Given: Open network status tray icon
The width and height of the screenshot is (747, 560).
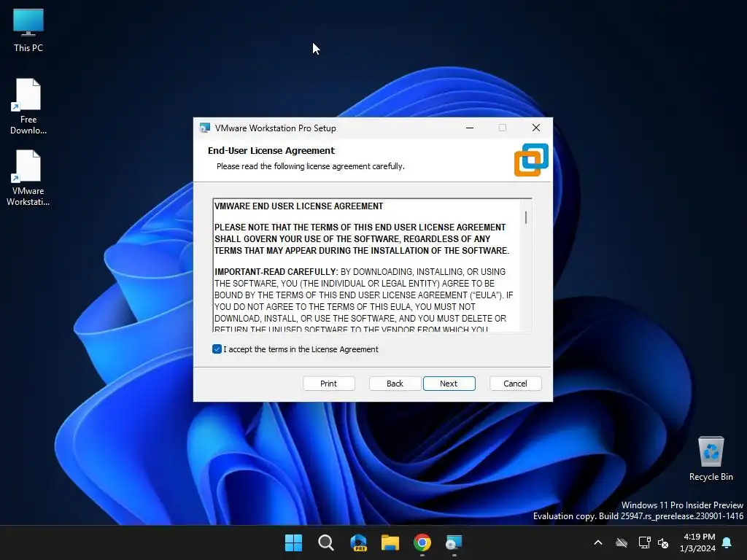Looking at the screenshot, I should tap(644, 542).
